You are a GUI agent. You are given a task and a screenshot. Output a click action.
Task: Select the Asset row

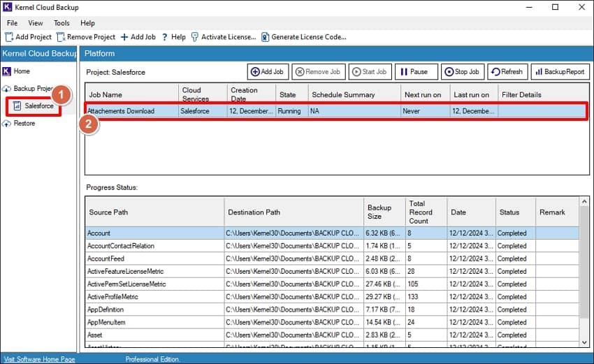click(332, 335)
